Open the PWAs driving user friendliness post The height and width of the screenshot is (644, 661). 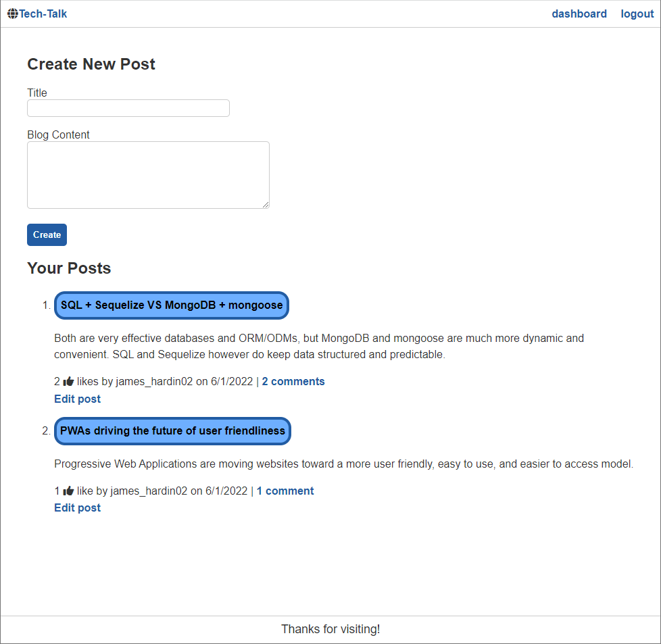[x=172, y=430]
